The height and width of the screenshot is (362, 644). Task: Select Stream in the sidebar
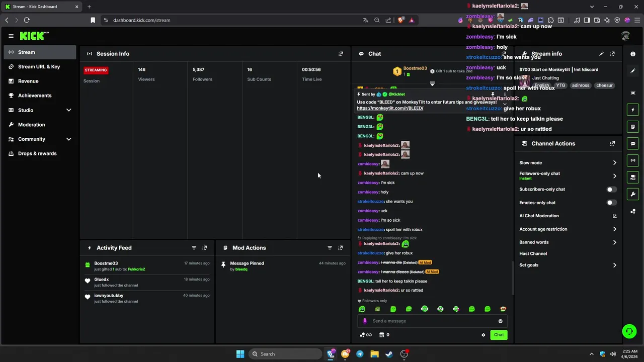coord(40,52)
